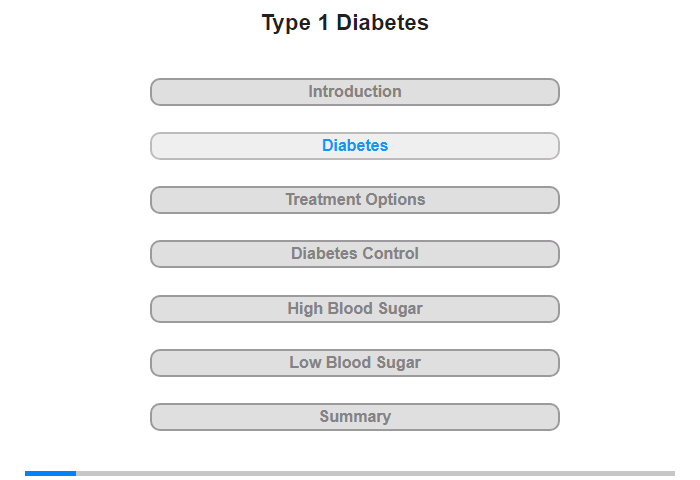Jump to High Blood Sugar section
This screenshot has width=700, height=480.
click(x=354, y=309)
